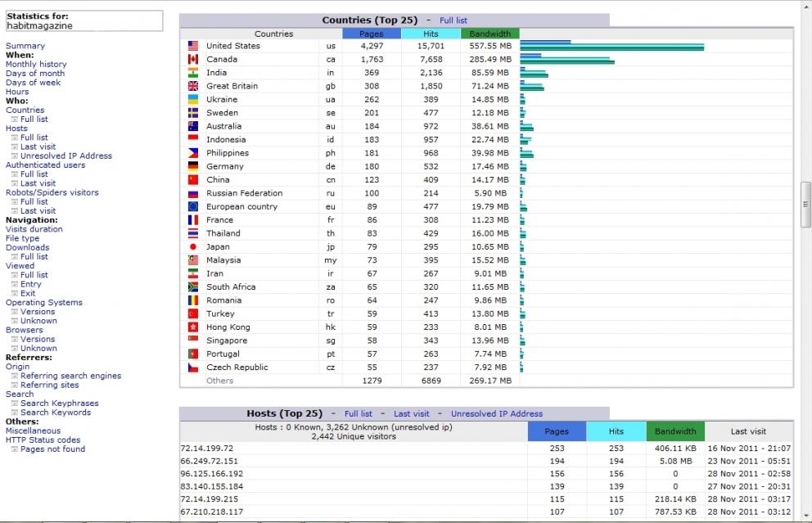
Task: Open Referring search engines link
Action: 71,376
